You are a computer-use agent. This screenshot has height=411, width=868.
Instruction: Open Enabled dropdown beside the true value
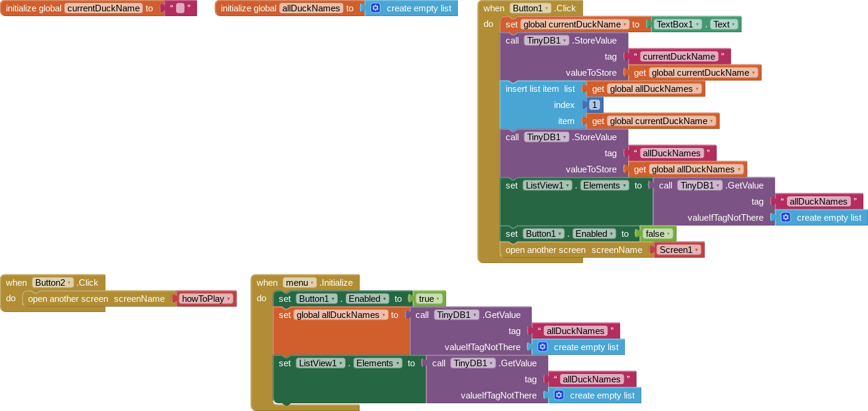pos(367,299)
